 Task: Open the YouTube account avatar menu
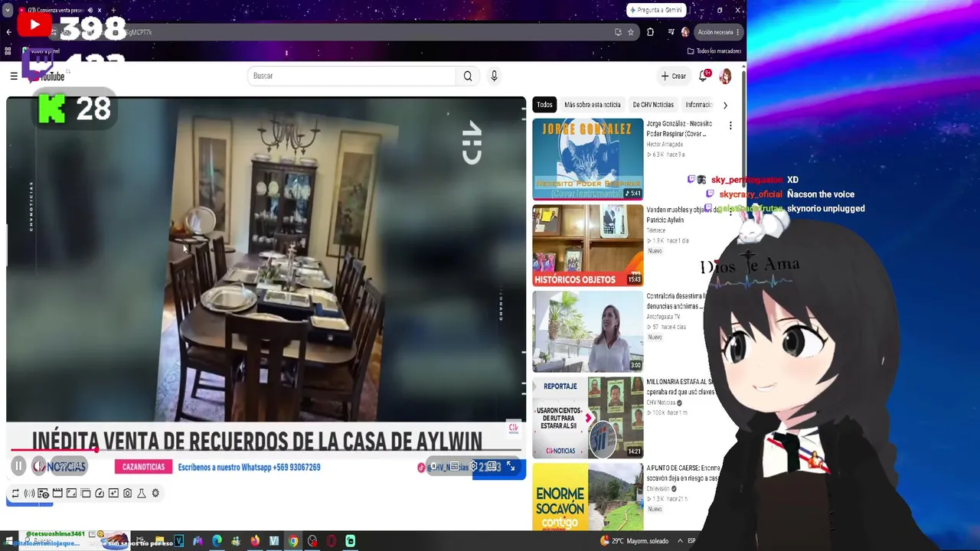[725, 76]
